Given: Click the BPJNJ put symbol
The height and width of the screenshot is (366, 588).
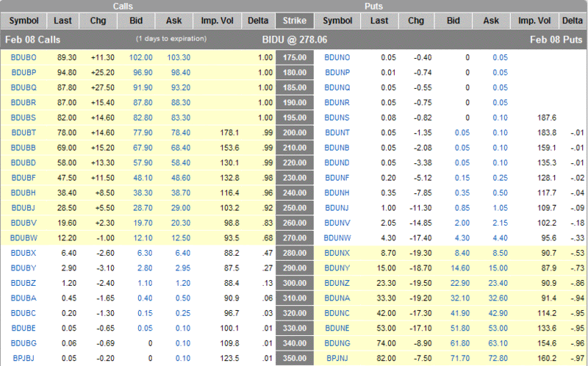Looking at the screenshot, I should click(x=337, y=358).
